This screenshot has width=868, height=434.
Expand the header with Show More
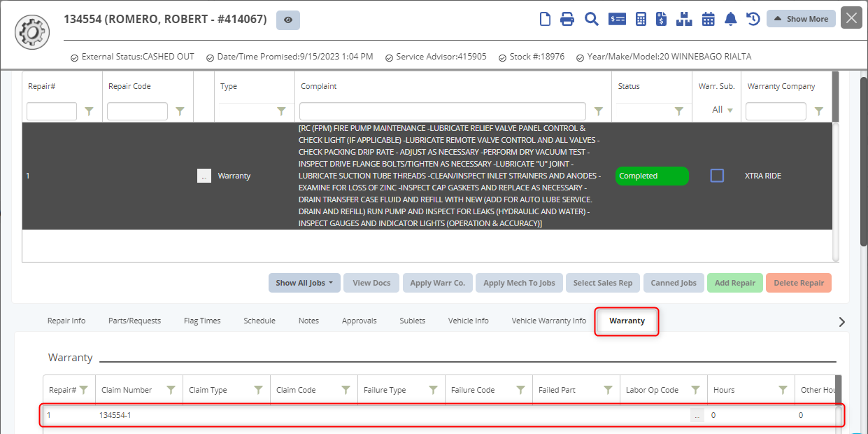[x=801, y=19]
